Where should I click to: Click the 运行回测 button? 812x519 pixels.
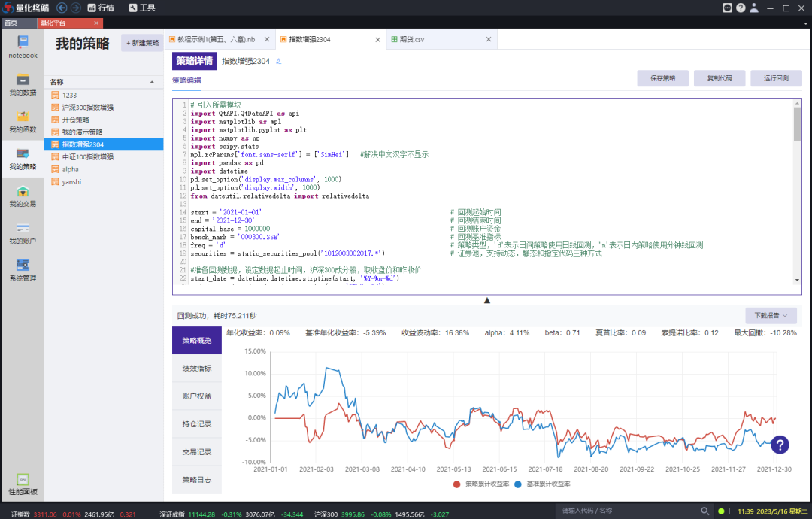coord(776,78)
